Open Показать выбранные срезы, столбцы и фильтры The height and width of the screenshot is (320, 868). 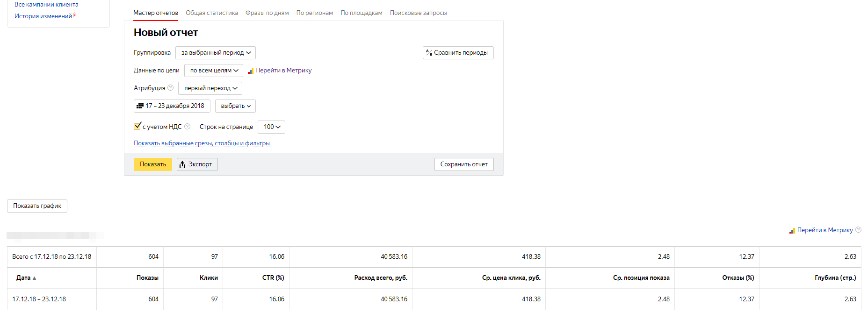pos(202,143)
